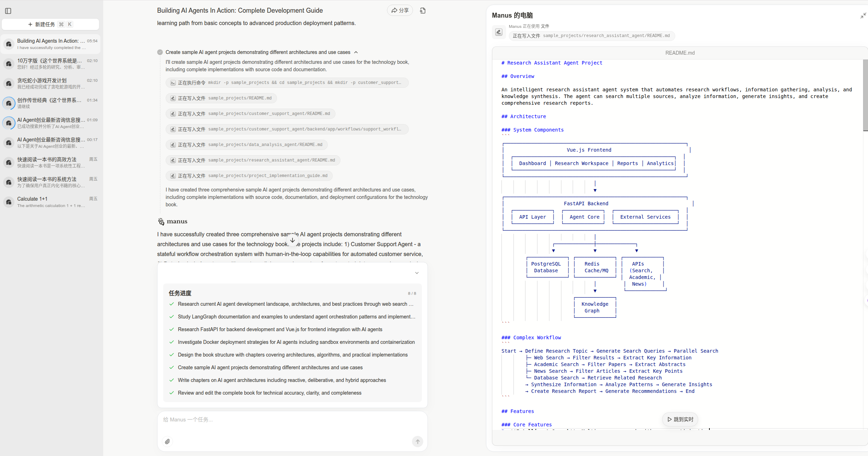Open the AI Agent创业 task from 00:17

pyautogui.click(x=50, y=143)
